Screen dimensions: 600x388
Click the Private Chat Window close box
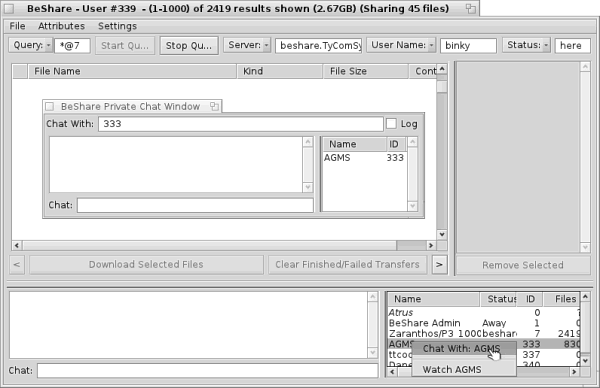pos(49,106)
